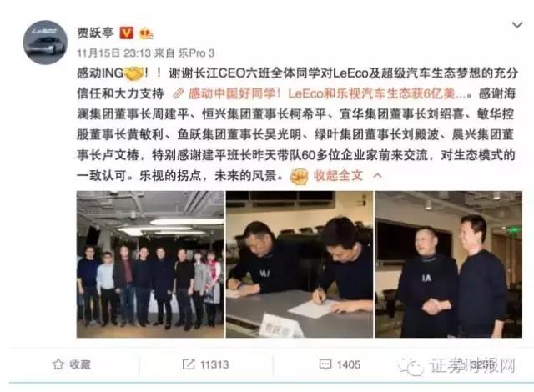Screen dimensions: 534x392
Task: Open 贾跃亭's profile avatar
Action: pos(45,43)
